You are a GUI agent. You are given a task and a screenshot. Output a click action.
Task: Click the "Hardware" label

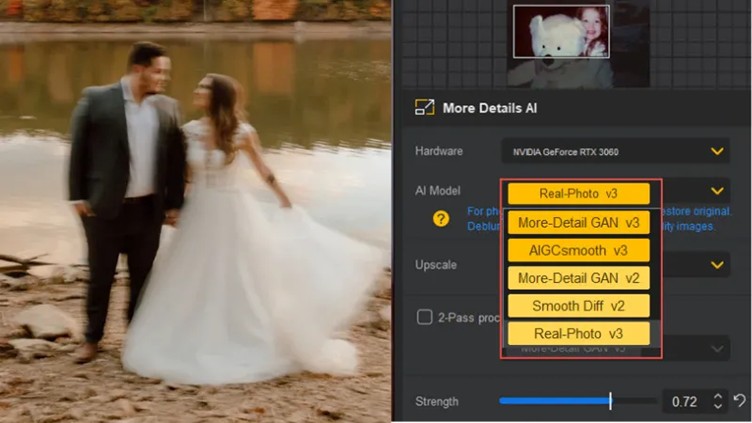439,151
